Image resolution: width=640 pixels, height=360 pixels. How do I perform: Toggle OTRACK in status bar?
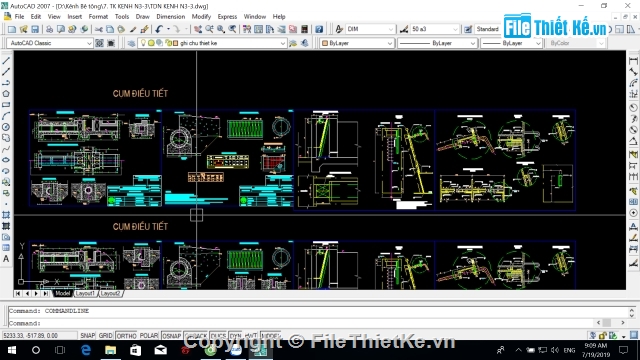pyautogui.click(x=196, y=336)
